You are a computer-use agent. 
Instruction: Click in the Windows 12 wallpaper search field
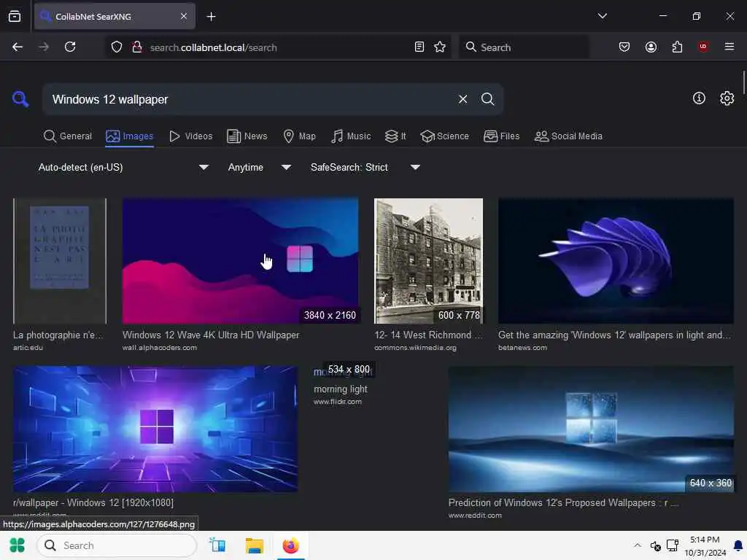coord(248,99)
